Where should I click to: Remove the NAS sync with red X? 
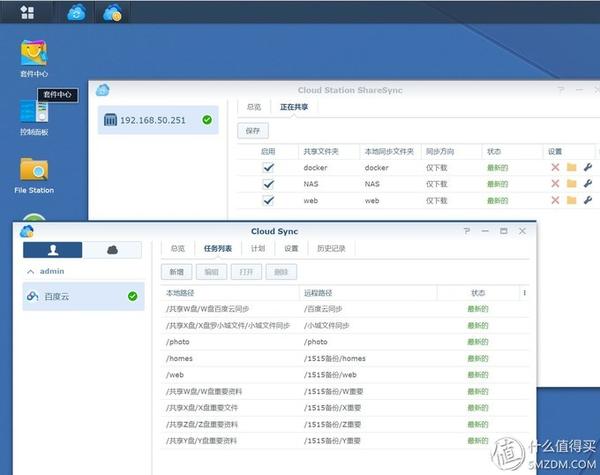[x=555, y=184]
